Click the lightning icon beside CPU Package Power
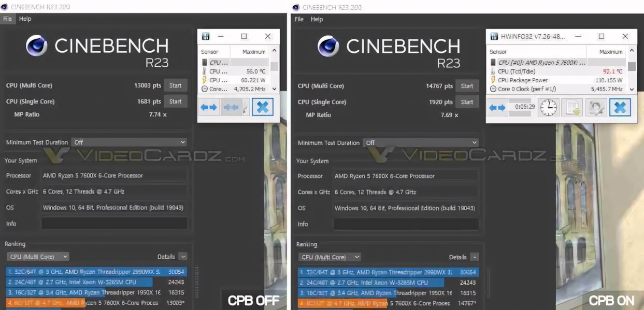The width and height of the screenshot is (644, 310). [493, 80]
